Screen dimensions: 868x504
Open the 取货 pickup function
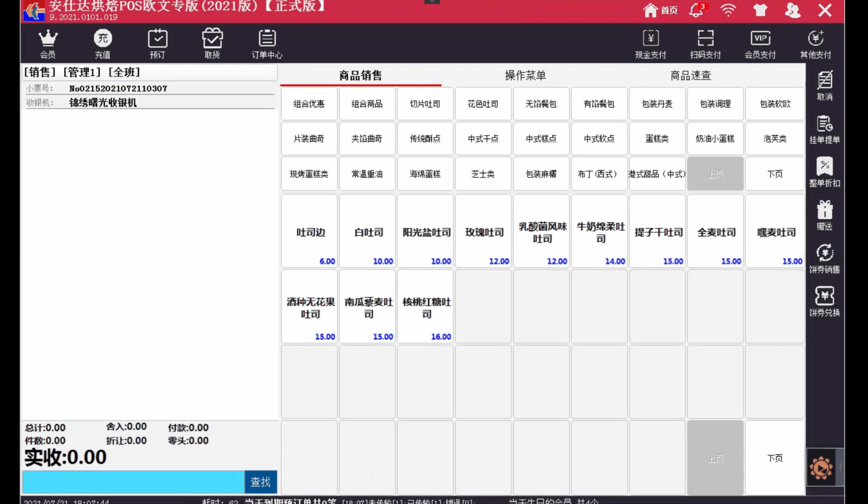[x=213, y=42]
